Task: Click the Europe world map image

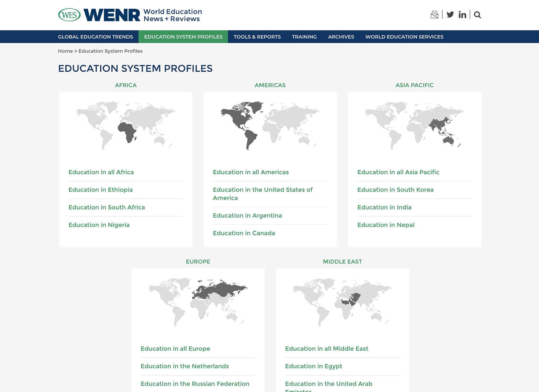Action: [x=198, y=302]
